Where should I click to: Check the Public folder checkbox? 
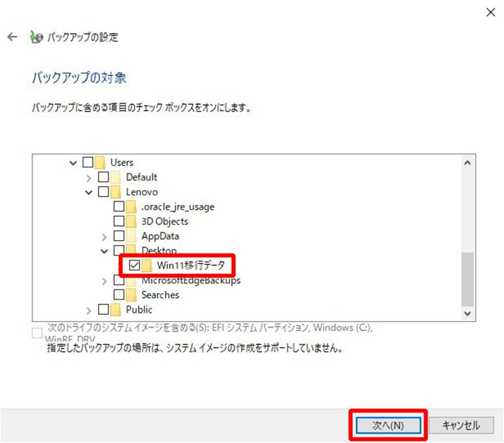point(103,309)
